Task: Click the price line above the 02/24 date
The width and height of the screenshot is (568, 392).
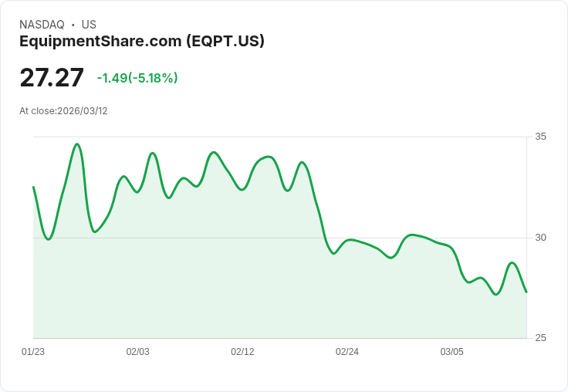Action: [347, 241]
